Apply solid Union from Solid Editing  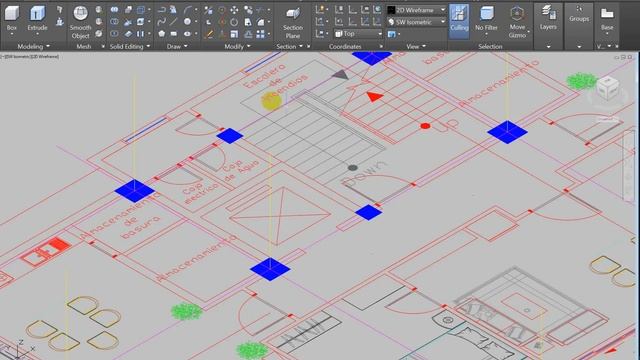click(x=115, y=9)
